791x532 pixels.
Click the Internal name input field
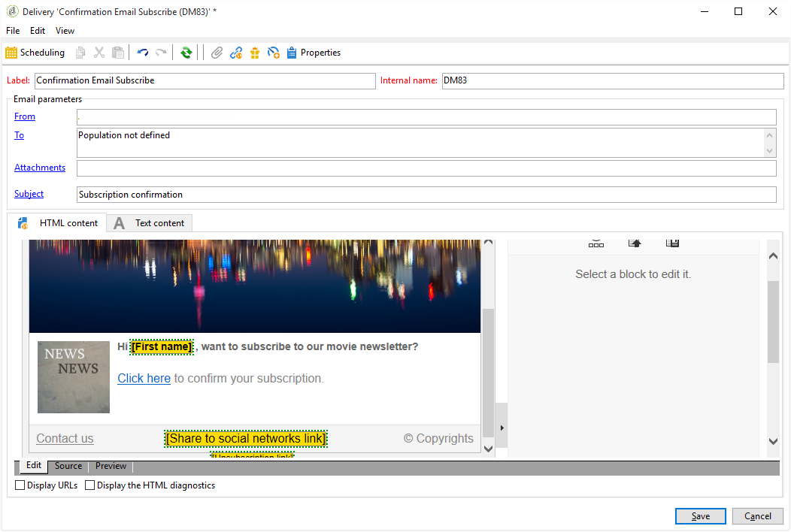613,80
